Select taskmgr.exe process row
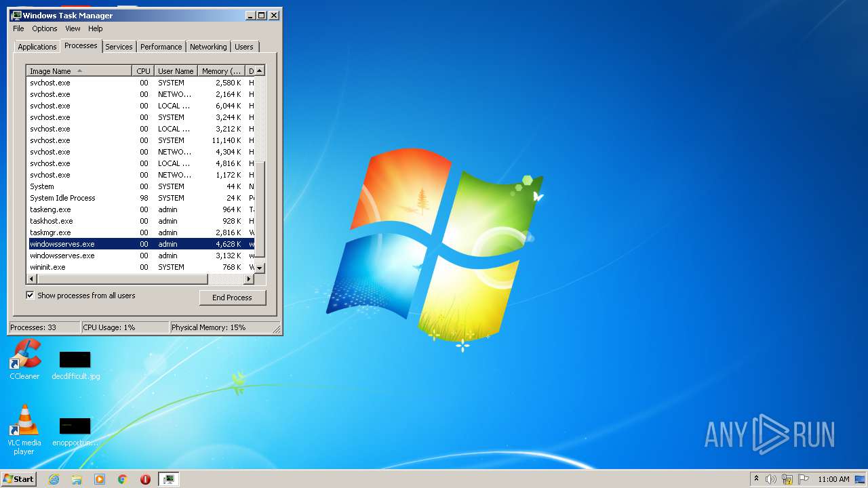Viewport: 868px width, 488px height. pos(142,232)
